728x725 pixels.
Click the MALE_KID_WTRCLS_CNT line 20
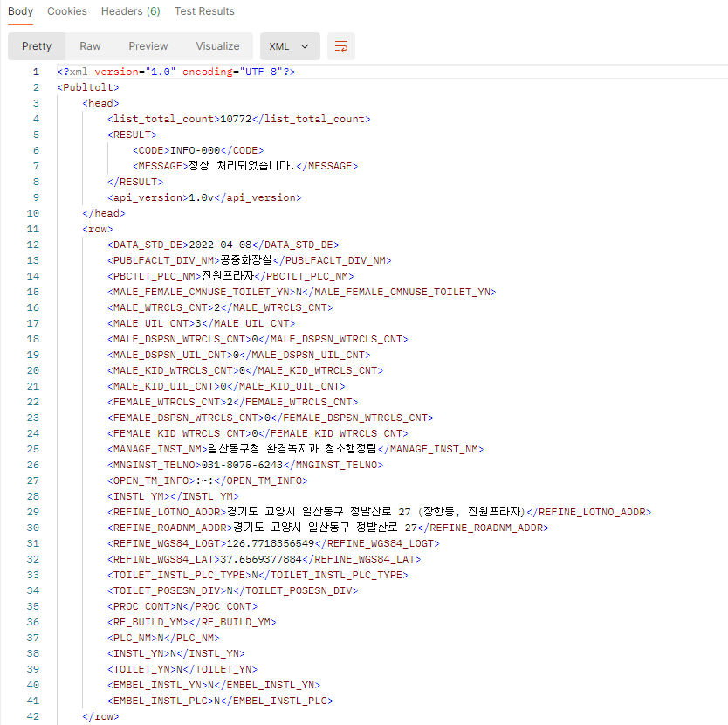click(245, 371)
